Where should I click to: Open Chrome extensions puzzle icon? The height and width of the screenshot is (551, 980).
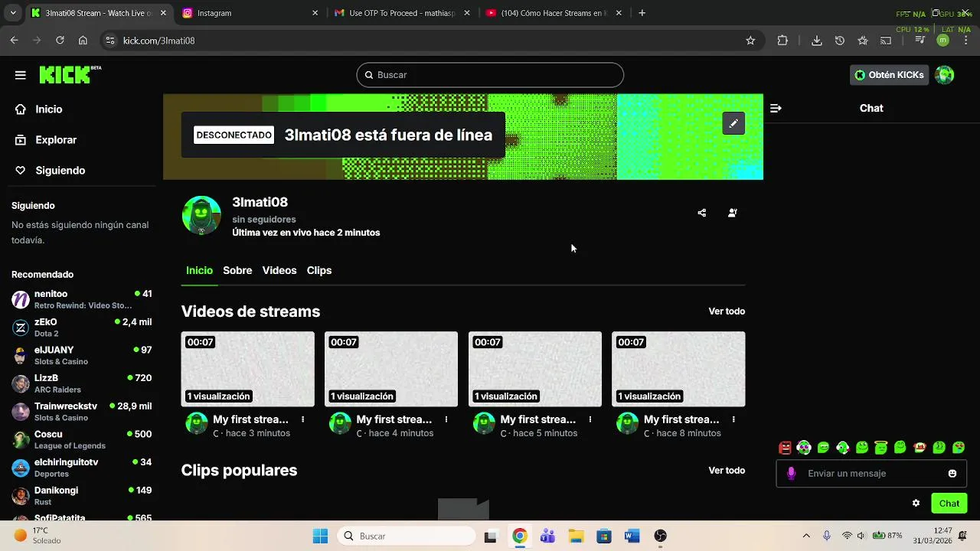click(782, 41)
